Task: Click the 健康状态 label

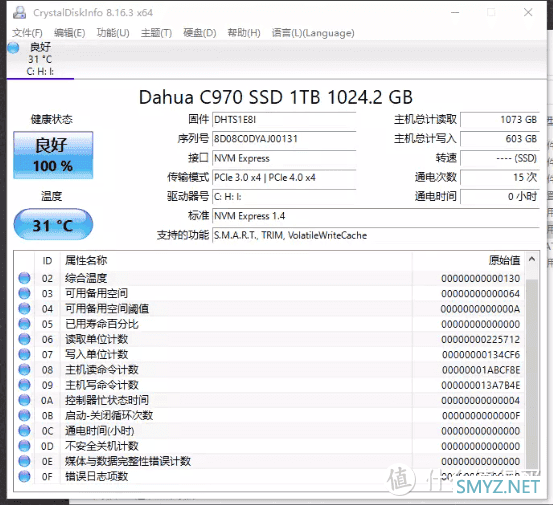Action: click(x=52, y=119)
